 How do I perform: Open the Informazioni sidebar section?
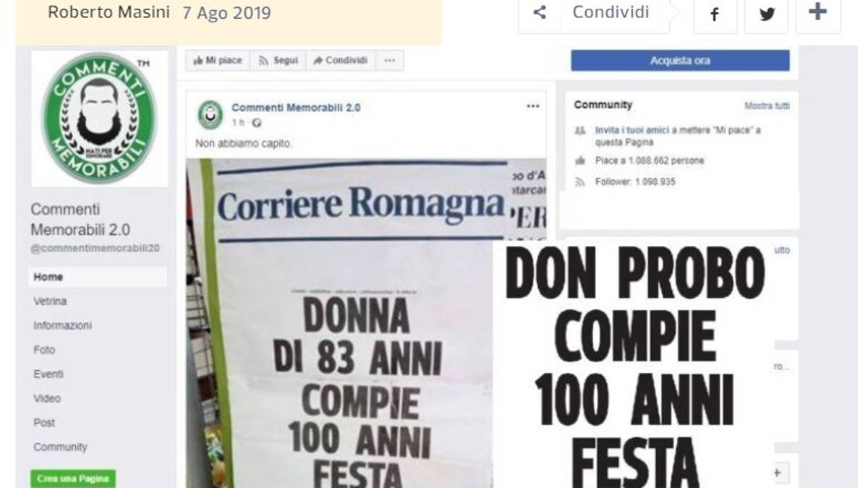point(62,325)
